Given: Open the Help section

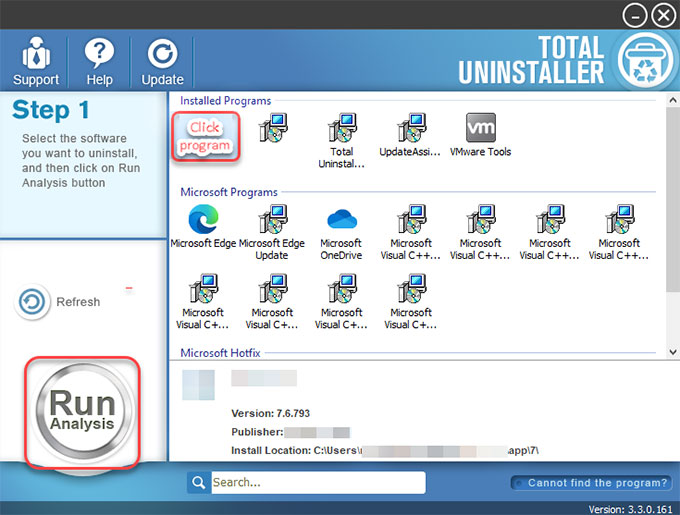Looking at the screenshot, I should (99, 61).
